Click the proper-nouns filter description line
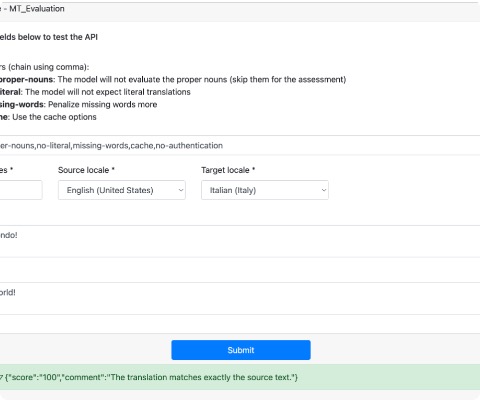Viewport: 480px width, 400px height. (173, 79)
